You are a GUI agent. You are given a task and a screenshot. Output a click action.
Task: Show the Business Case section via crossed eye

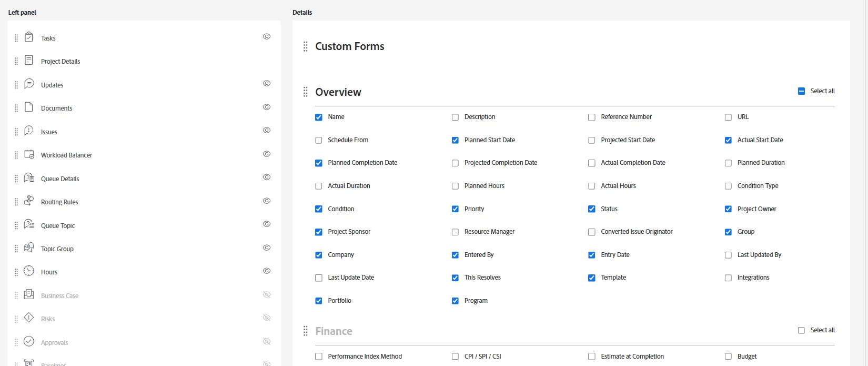(x=267, y=295)
